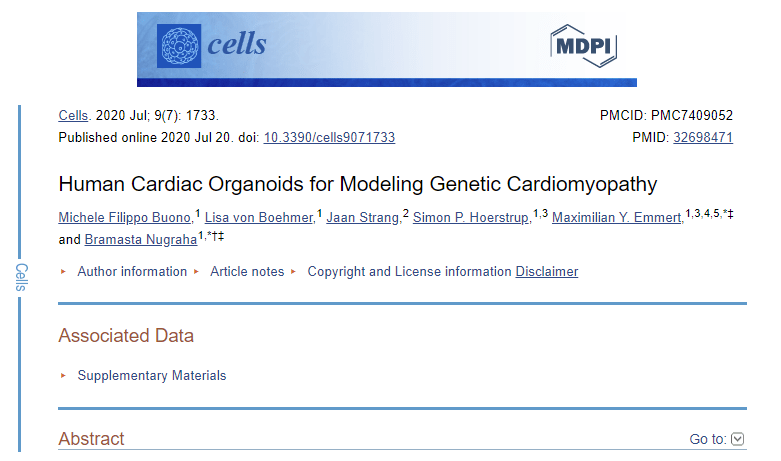The width and height of the screenshot is (781, 461).
Task: Open author Lisa von Boehmer
Action: point(260,218)
